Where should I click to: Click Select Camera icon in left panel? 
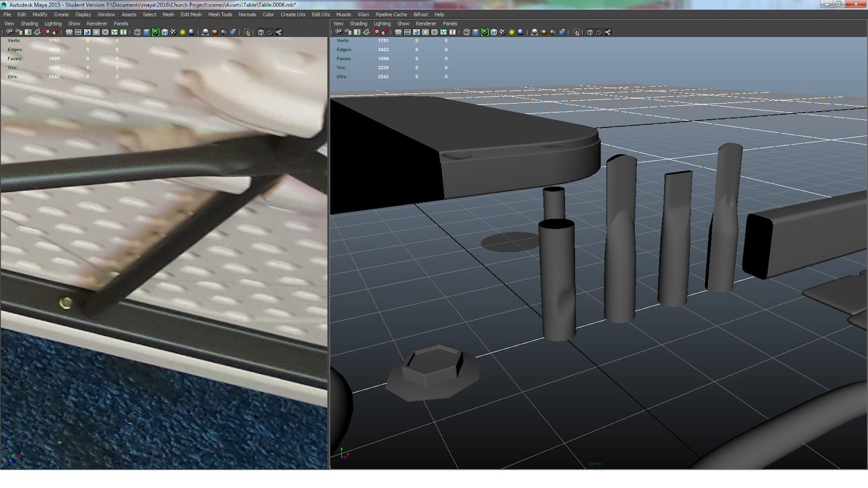click(9, 32)
